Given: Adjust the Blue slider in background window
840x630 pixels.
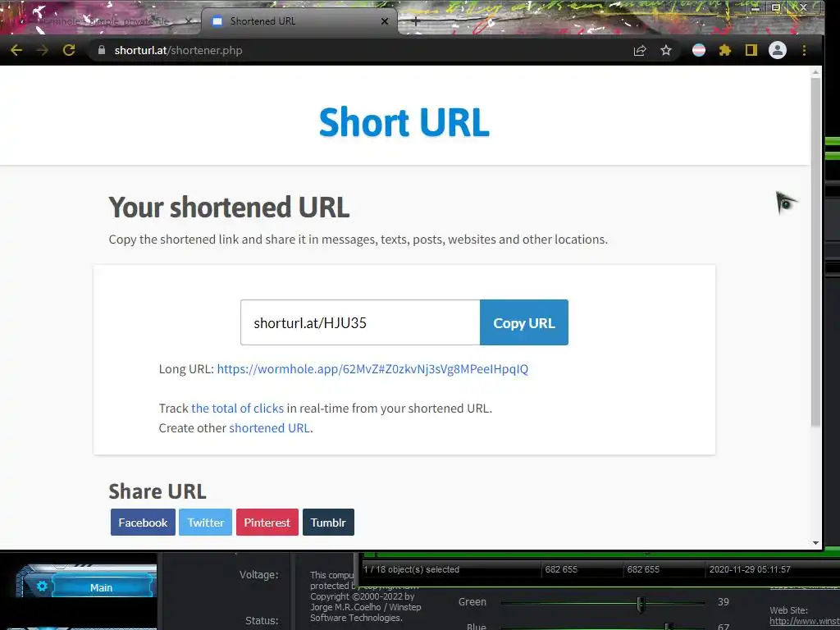Looking at the screenshot, I should pyautogui.click(x=668, y=626).
